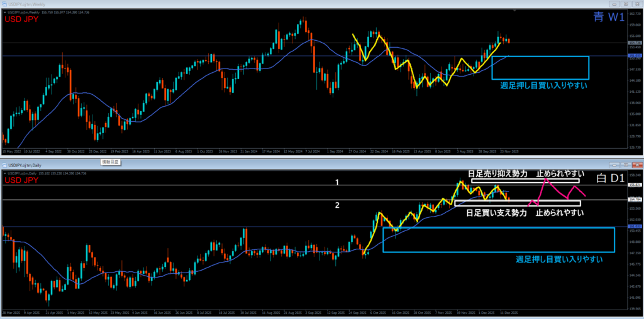Image resolution: width=644 pixels, height=319 pixels.
Task: Click the red USD JPY label on the Daily chart
Action: [x=21, y=180]
